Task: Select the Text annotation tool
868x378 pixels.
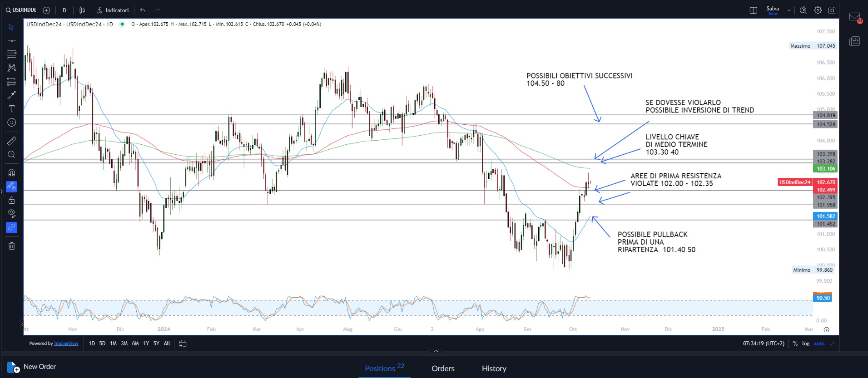Action: pyautogui.click(x=12, y=109)
